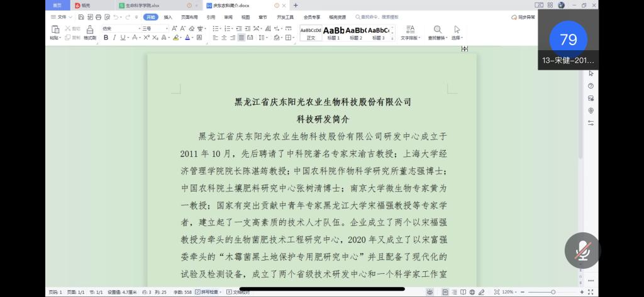Viewport: 644px width, 297px height.
Task: Click the Format Painter (格式刷) tool
Action: [x=90, y=33]
